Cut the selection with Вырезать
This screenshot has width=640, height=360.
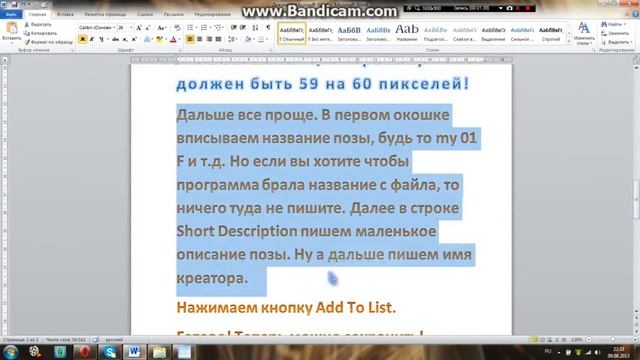pyautogui.click(x=38, y=24)
